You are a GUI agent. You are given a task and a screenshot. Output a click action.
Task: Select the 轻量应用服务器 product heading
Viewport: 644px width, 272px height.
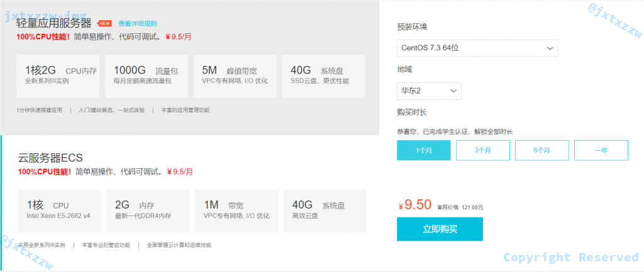[x=54, y=22]
